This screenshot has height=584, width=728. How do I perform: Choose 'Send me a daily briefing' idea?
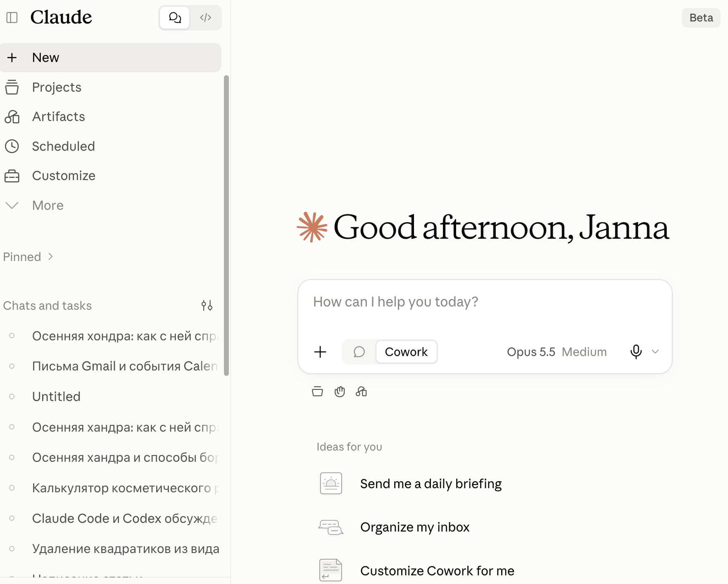pyautogui.click(x=431, y=484)
